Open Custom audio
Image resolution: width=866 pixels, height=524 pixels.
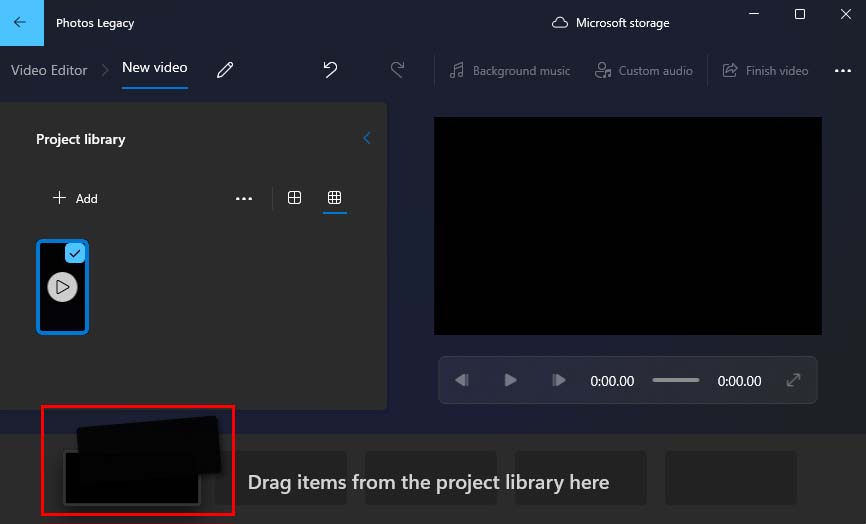[x=643, y=71]
